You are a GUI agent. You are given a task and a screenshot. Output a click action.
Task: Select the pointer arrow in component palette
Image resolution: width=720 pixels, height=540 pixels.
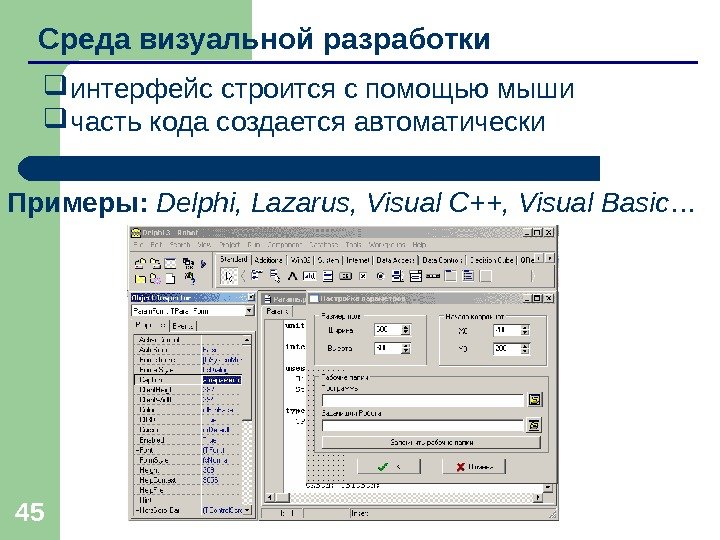click(x=228, y=276)
